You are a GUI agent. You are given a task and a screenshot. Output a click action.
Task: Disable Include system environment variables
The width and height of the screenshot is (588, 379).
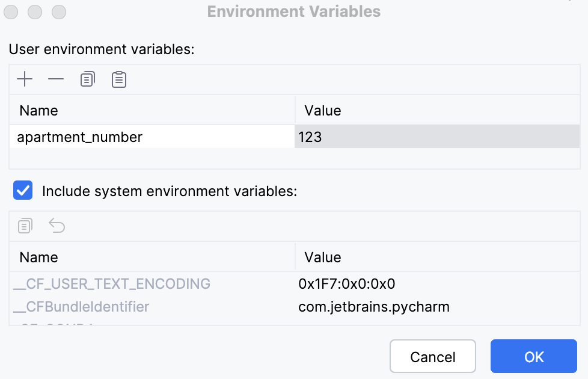point(22,191)
